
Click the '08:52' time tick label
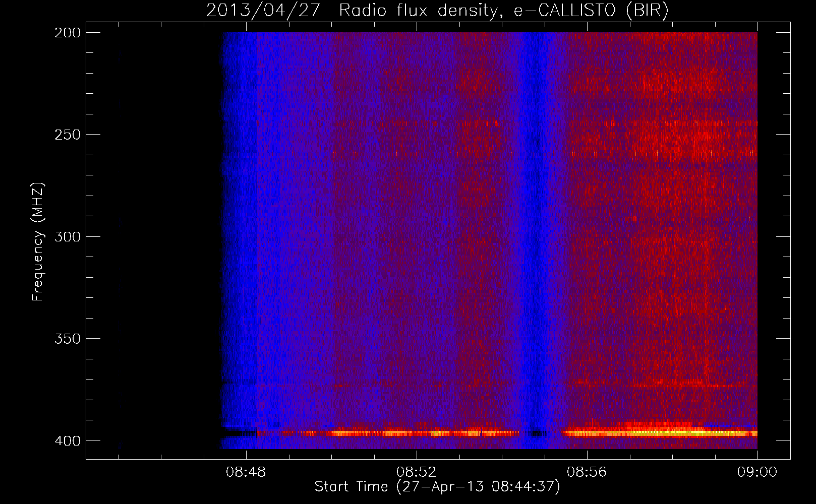click(x=417, y=472)
